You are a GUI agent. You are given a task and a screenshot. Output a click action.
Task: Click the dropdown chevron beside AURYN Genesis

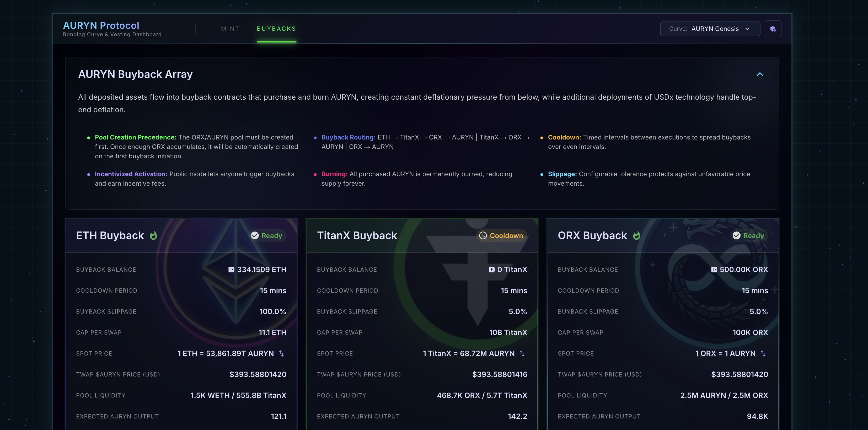click(x=747, y=29)
